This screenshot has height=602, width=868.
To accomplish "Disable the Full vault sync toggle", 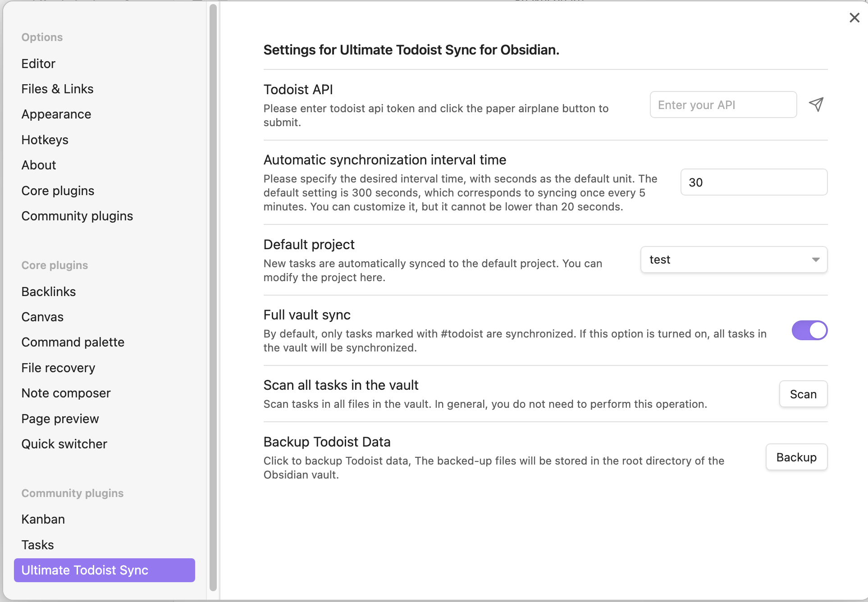I will coord(809,331).
